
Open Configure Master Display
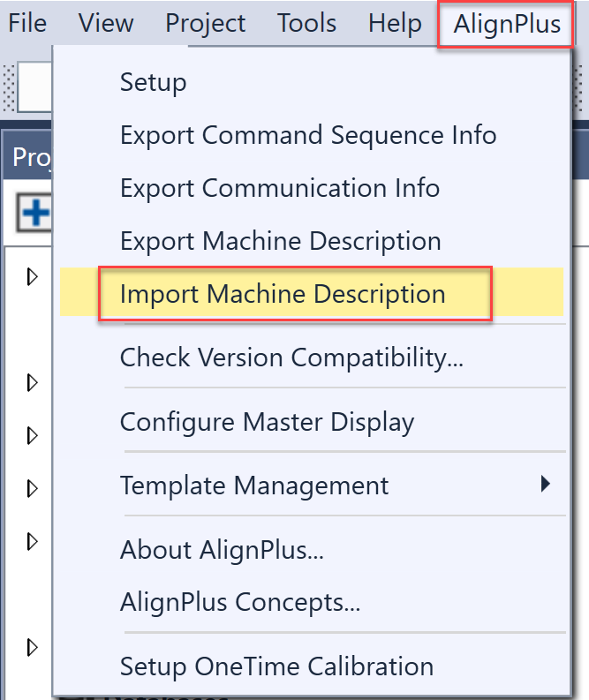[268, 422]
